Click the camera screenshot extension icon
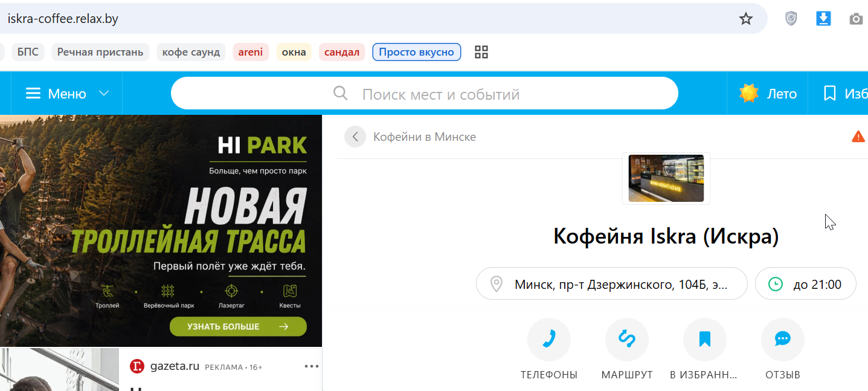 (856, 19)
